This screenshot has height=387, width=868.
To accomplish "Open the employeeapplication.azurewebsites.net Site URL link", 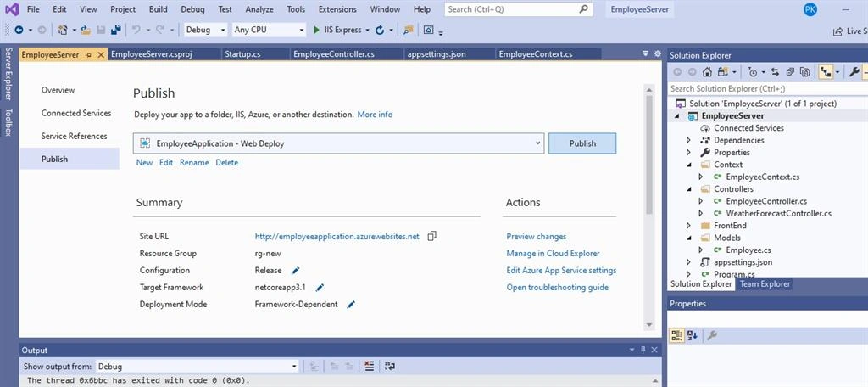I will click(x=337, y=236).
